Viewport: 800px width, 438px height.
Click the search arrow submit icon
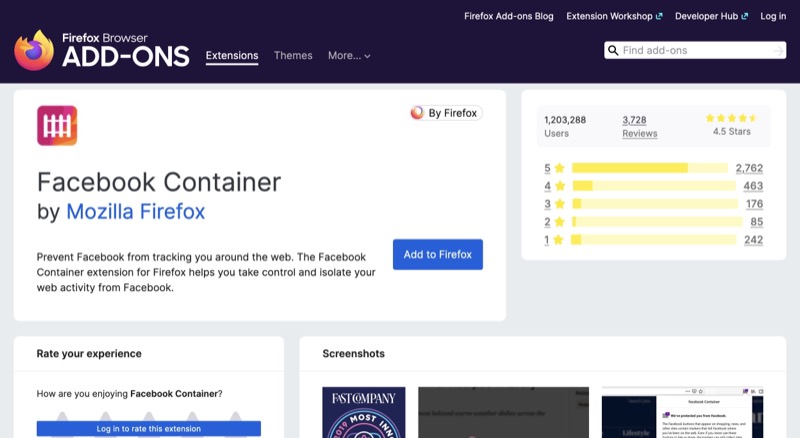778,50
